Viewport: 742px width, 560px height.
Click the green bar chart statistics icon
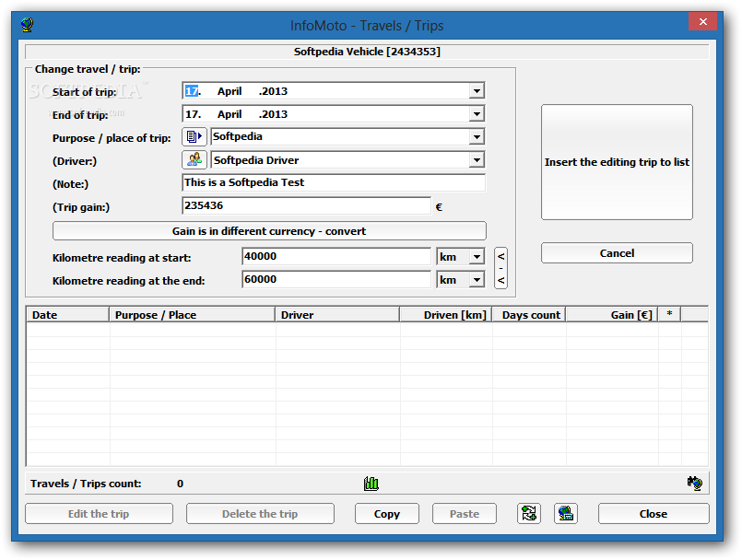pos(371,484)
